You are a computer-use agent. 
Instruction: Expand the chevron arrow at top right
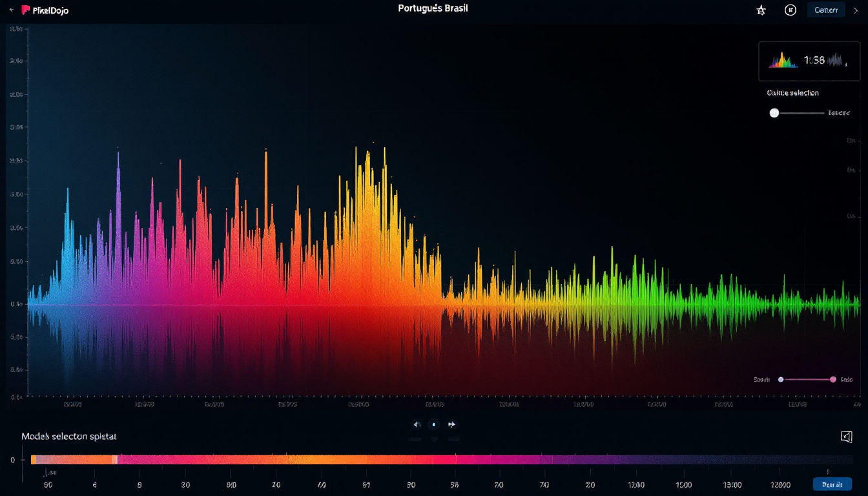tap(856, 10)
